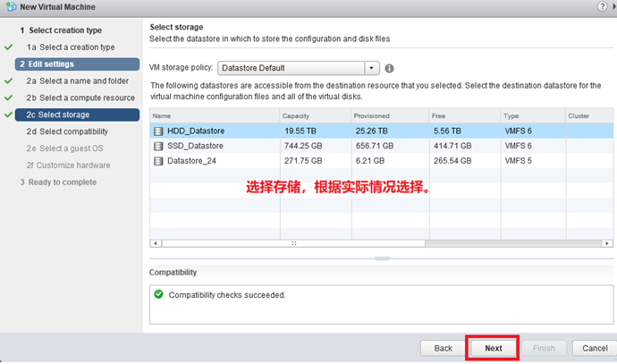617x364 pixels.
Task: Select the HDD_Datastore row
Action: (381, 131)
